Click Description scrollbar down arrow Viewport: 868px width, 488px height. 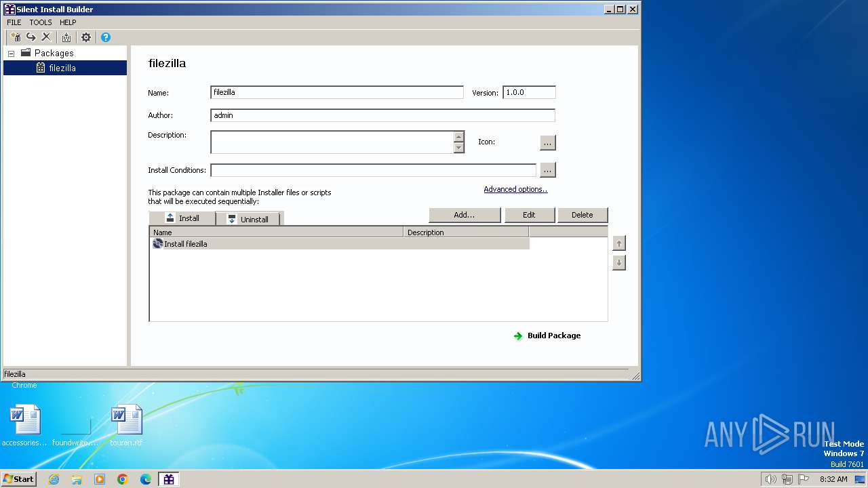click(459, 148)
